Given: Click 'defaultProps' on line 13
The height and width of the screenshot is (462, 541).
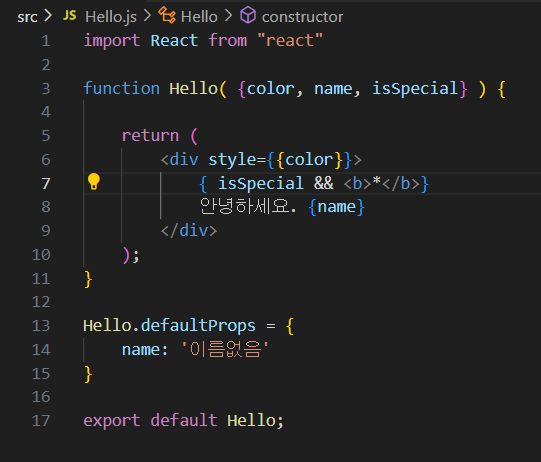Looking at the screenshot, I should 198,326.
